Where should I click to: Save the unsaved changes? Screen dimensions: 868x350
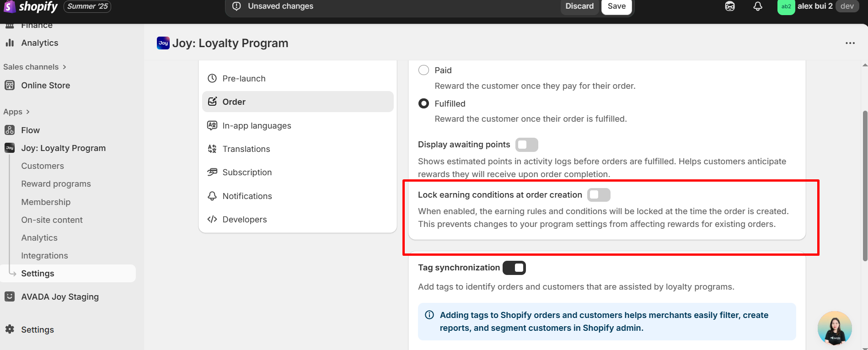point(616,6)
